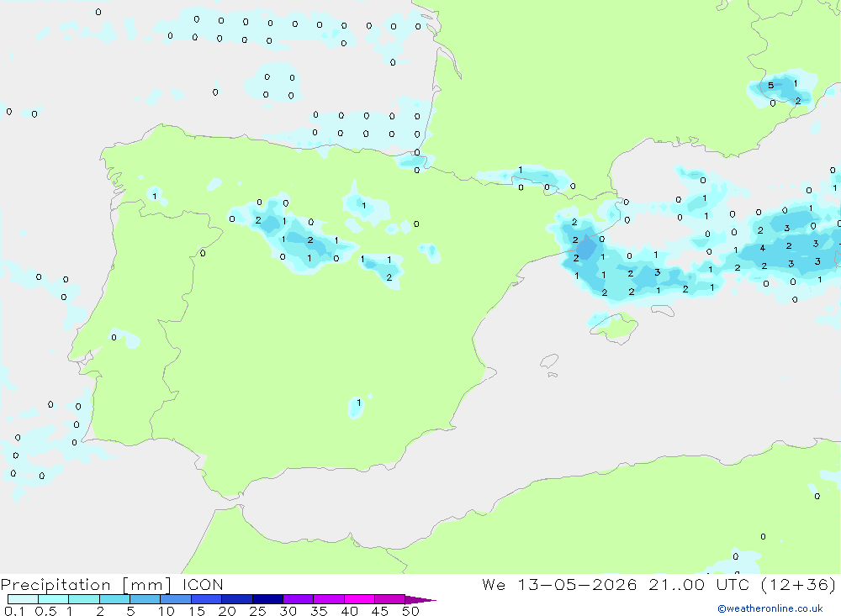Pick the 10–15 mm legend color swatch
The width and height of the screenshot is (841, 616).
pos(176,599)
